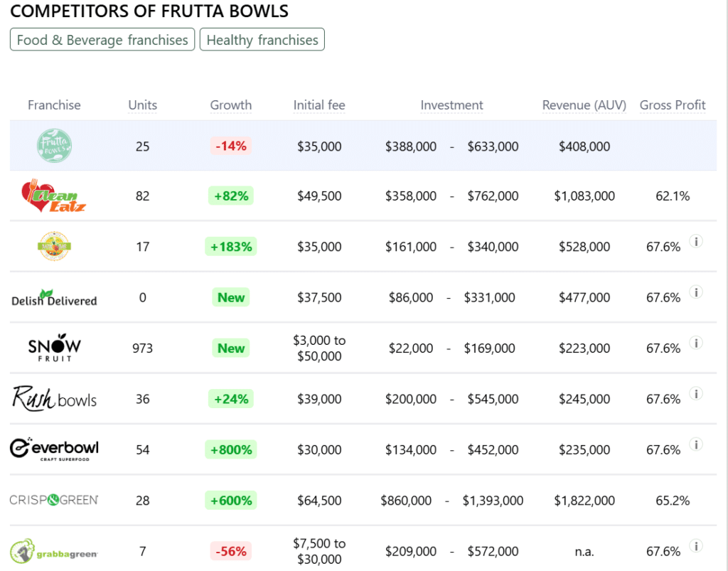
Task: Sort by the Investment column header
Action: click(451, 105)
